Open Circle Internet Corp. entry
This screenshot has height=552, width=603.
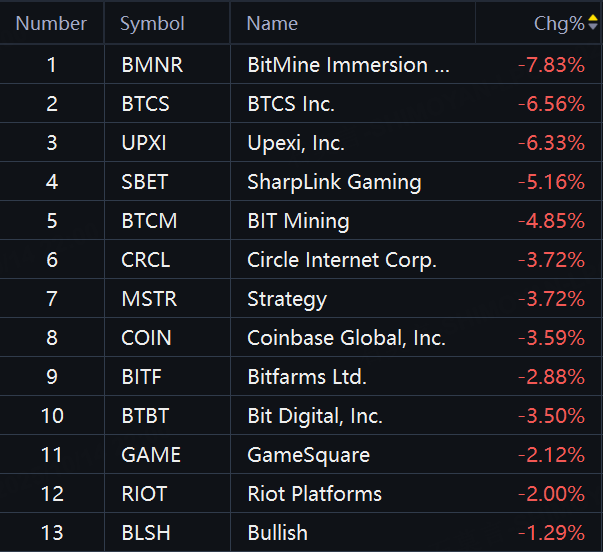tap(301, 260)
